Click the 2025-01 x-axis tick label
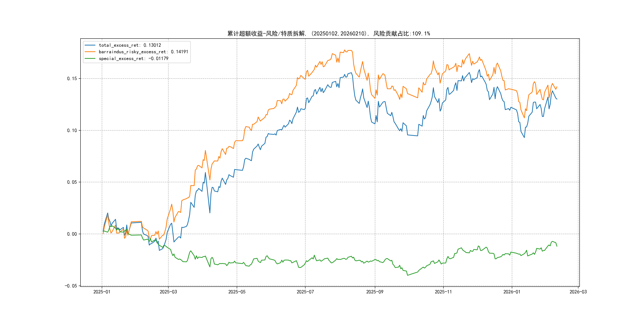 (102, 292)
